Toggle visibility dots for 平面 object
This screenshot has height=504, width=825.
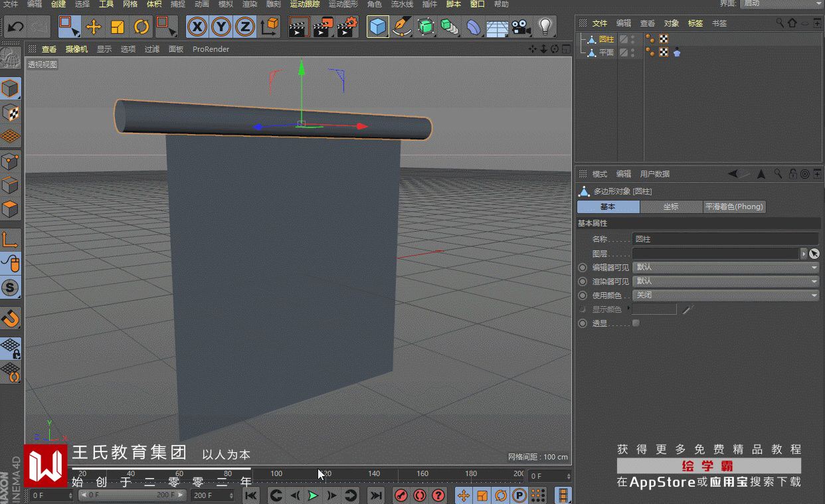tap(632, 52)
